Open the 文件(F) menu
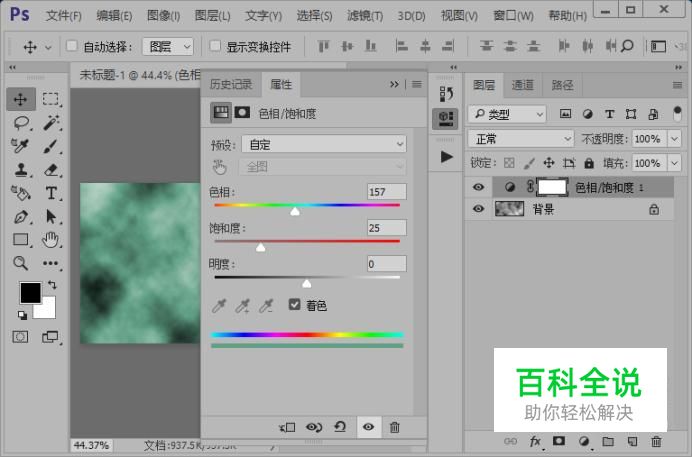The image size is (692, 457). [64, 16]
